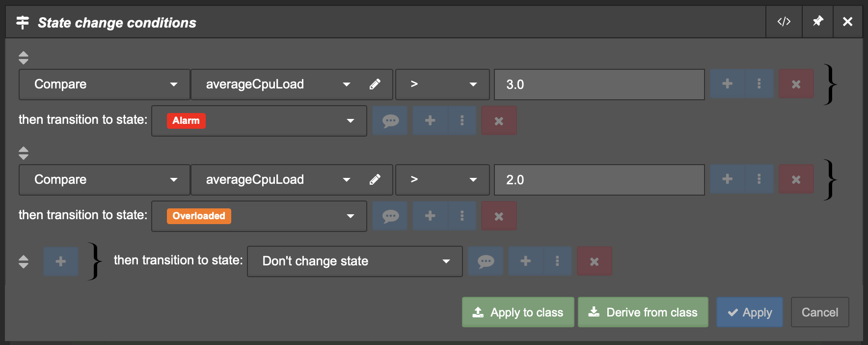This screenshot has width=868, height=345.
Task: Edit averageCpuLoad with pencil in first condition
Action: pos(375,85)
